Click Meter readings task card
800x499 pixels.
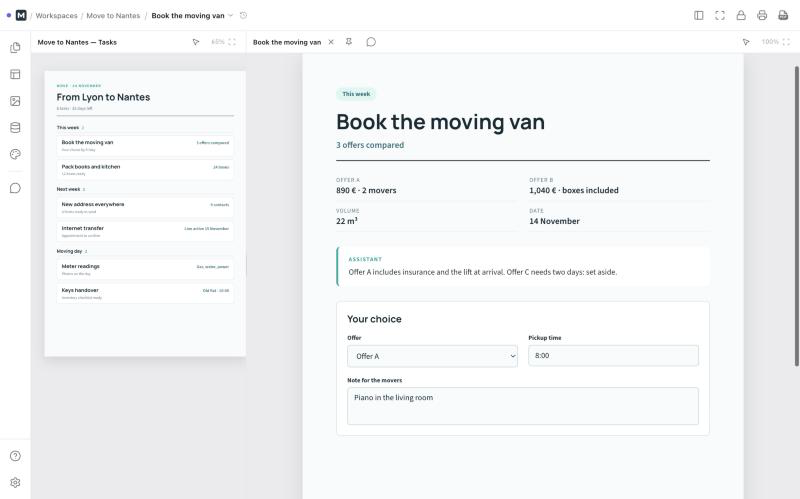pyautogui.click(x=145, y=269)
